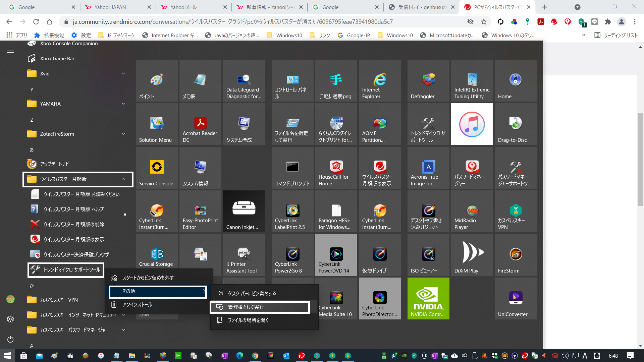Open the iTunes music tile
This screenshot has width=644, height=362.
(472, 124)
